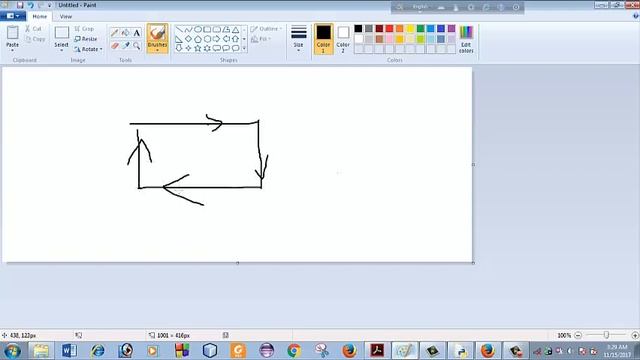Select the Magnifier tool
640x360 pixels.
136,46
